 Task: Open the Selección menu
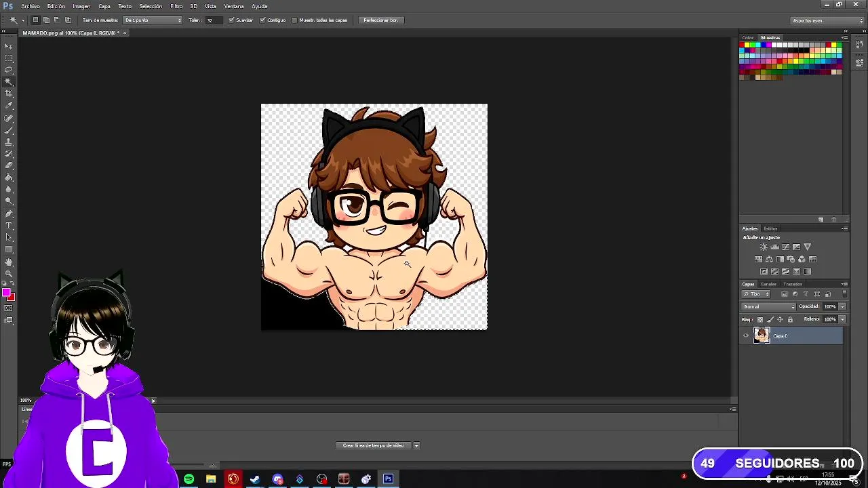click(151, 6)
